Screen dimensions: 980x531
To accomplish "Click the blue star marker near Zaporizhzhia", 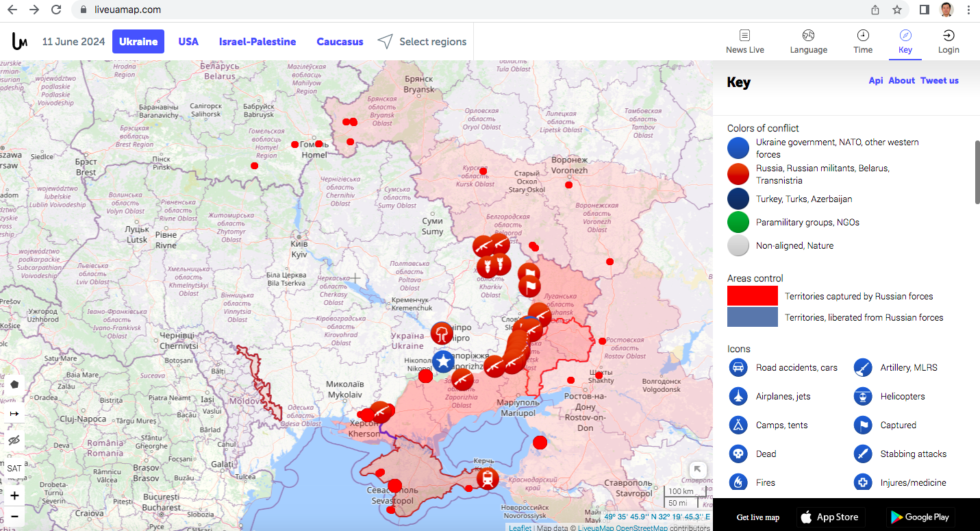I will (443, 361).
